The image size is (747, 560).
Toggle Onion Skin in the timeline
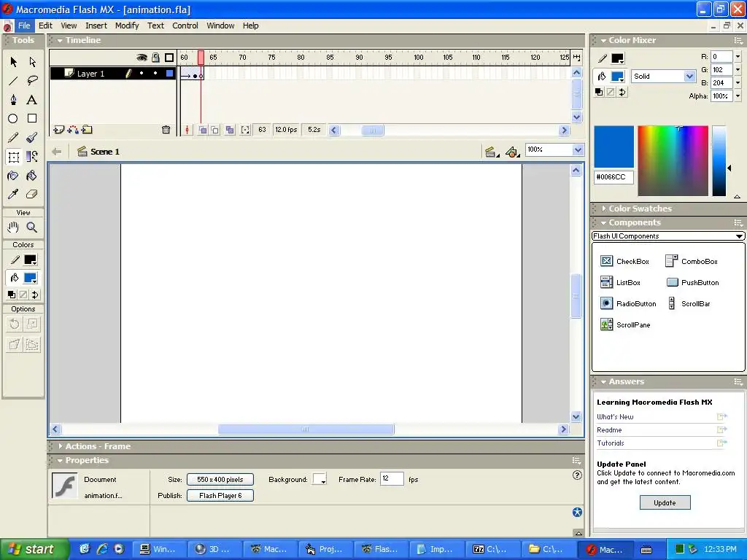point(203,130)
